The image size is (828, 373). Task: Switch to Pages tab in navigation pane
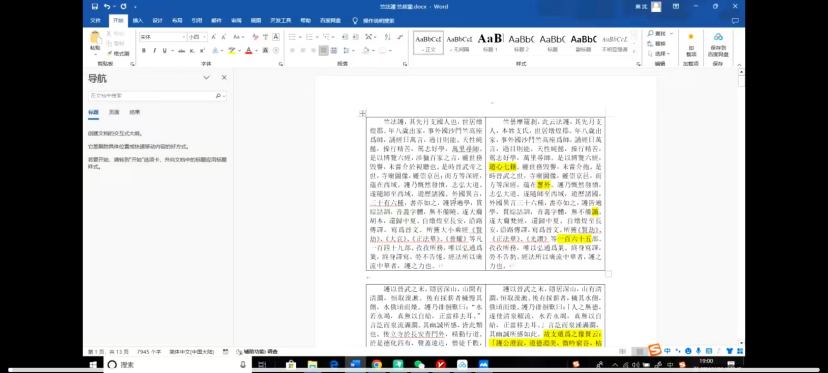point(114,113)
